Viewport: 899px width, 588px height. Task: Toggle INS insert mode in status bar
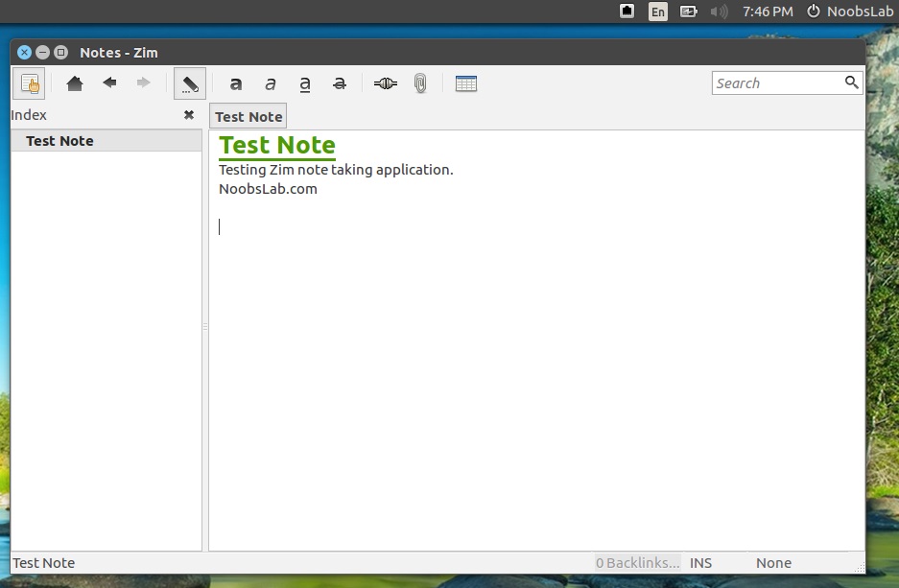700,563
